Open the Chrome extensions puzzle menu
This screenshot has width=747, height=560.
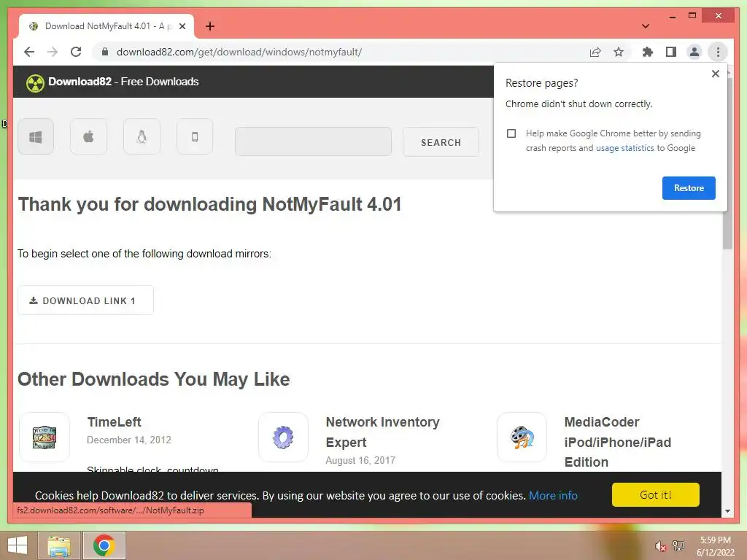pos(648,52)
